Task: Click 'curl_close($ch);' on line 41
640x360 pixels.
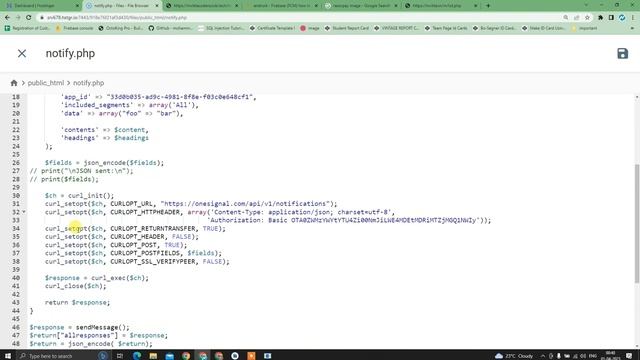Action: [76, 286]
